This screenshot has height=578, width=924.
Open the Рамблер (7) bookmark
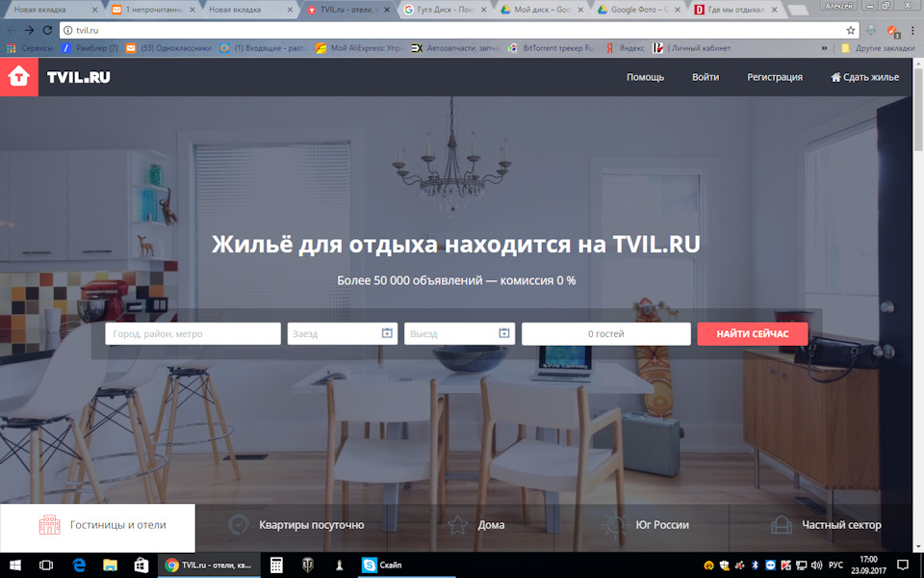click(90, 48)
